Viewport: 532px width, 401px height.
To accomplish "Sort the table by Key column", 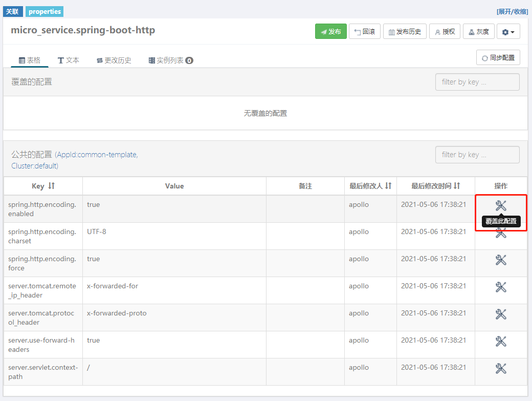I will (x=51, y=186).
